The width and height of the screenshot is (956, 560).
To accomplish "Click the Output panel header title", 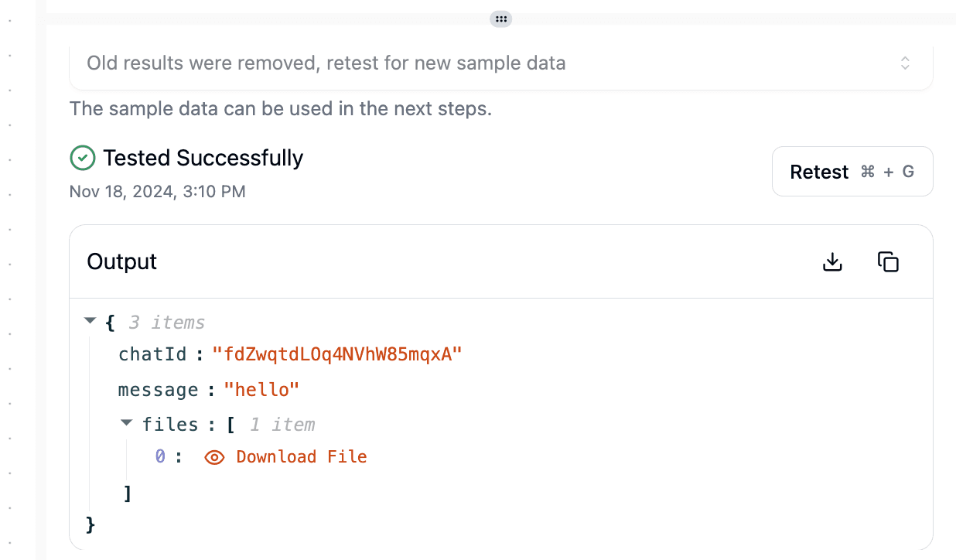I will click(x=122, y=262).
